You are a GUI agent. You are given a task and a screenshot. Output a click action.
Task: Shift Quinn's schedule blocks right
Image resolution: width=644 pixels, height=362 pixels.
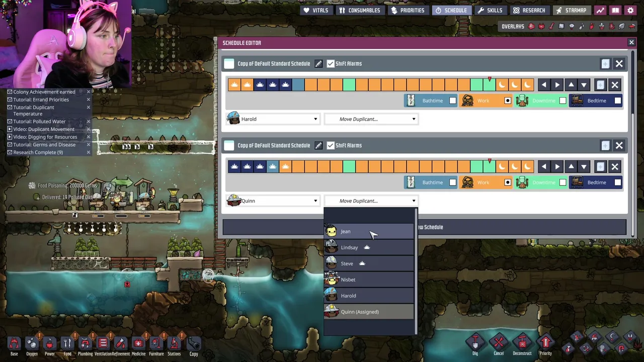click(557, 166)
